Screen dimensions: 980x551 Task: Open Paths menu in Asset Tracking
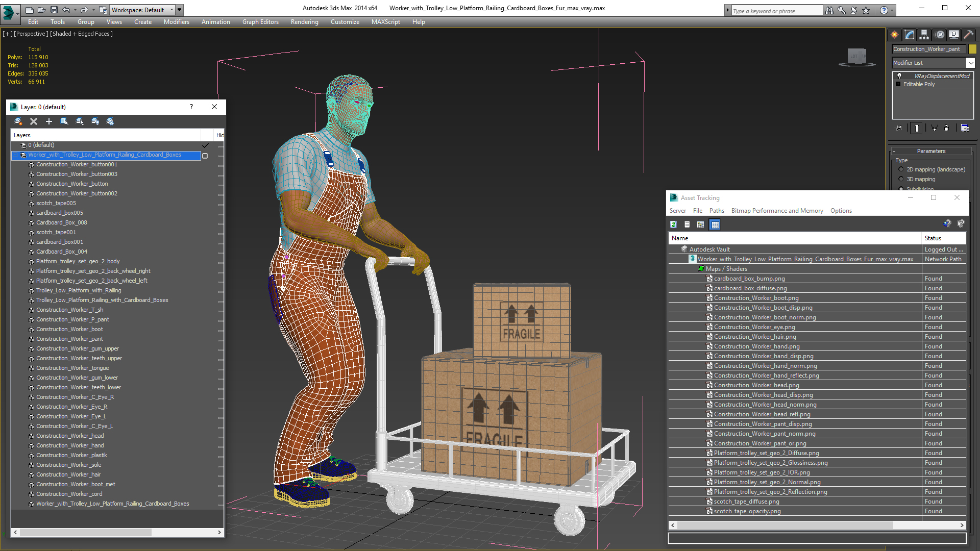(717, 211)
